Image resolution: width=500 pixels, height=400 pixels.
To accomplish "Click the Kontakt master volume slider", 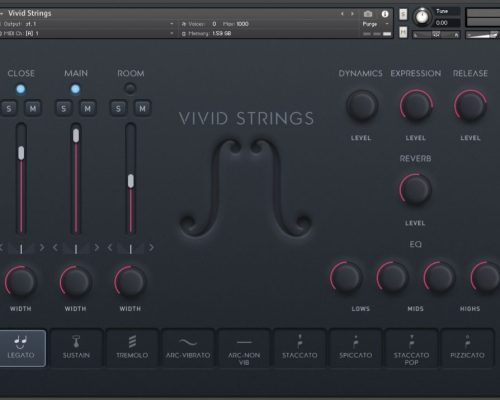I will coord(482,34).
